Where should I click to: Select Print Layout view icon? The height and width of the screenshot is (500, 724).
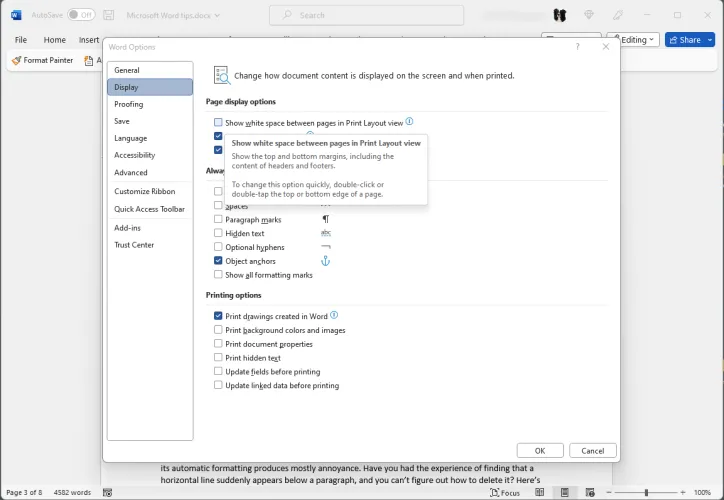(x=565, y=493)
